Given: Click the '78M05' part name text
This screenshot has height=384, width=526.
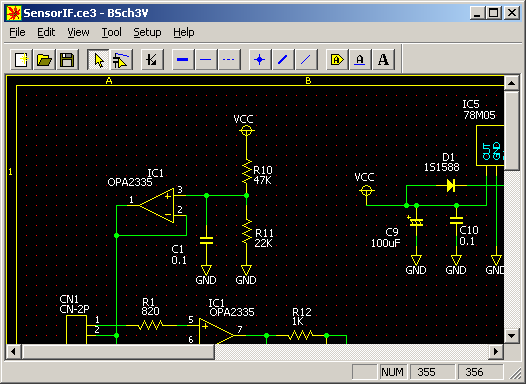Looking at the screenshot, I should click(x=479, y=116).
